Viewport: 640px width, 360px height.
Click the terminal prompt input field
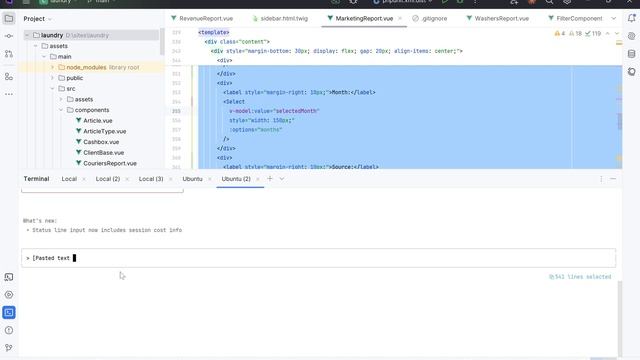(x=318, y=258)
